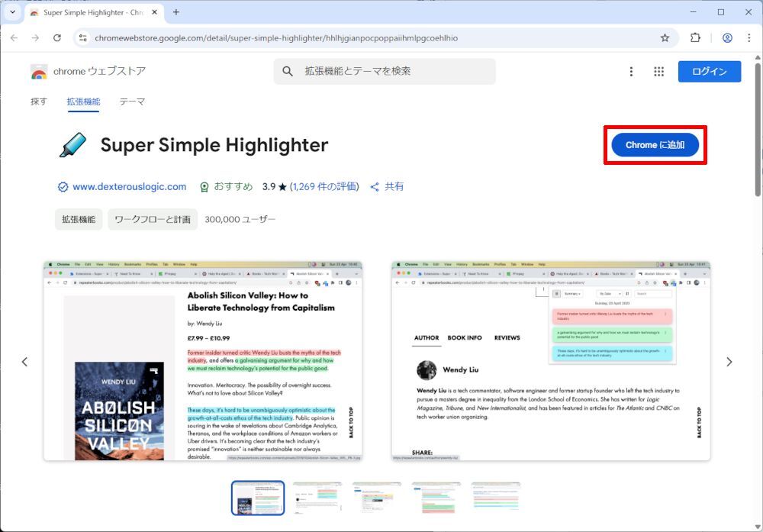This screenshot has width=763, height=532.
Task: Click the Chrome に追加 button
Action: 655,145
